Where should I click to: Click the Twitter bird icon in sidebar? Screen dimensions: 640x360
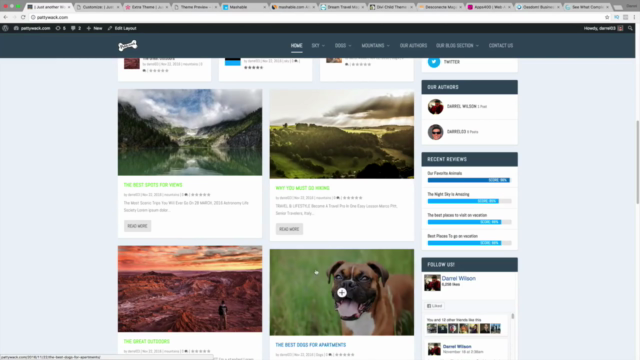(x=433, y=62)
